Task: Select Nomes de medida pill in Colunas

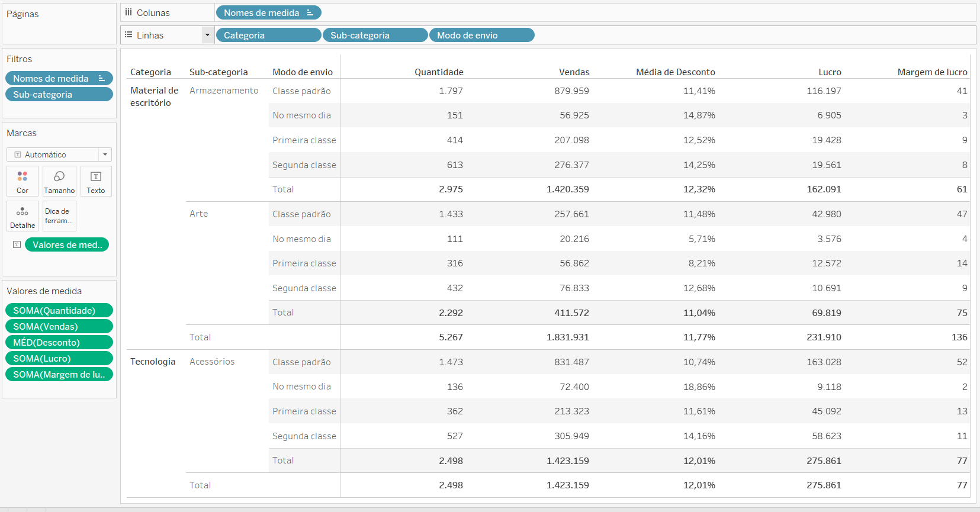Action: [268, 12]
